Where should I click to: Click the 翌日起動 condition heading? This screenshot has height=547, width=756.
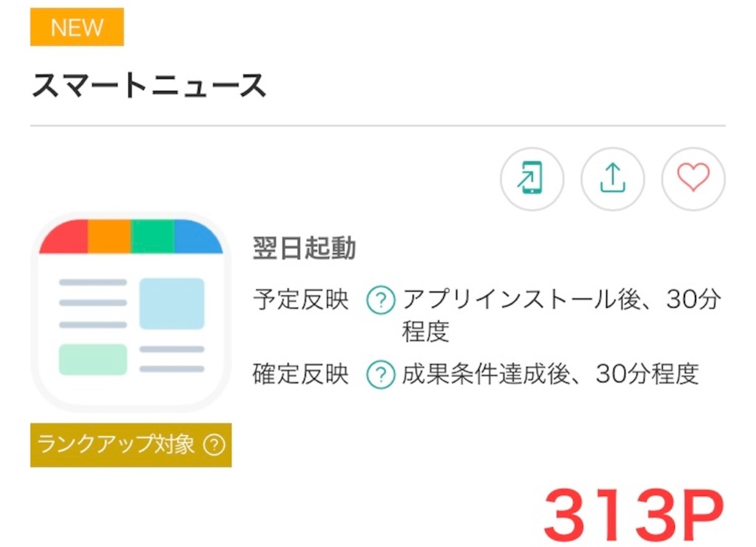point(304,248)
